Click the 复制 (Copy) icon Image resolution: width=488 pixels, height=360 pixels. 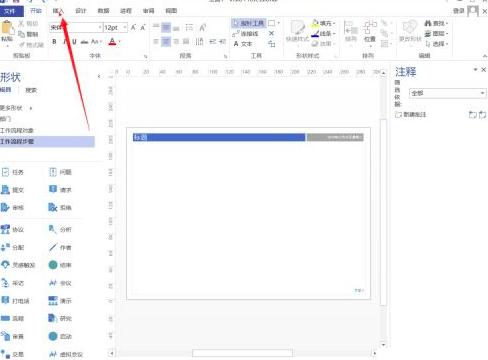21,34
